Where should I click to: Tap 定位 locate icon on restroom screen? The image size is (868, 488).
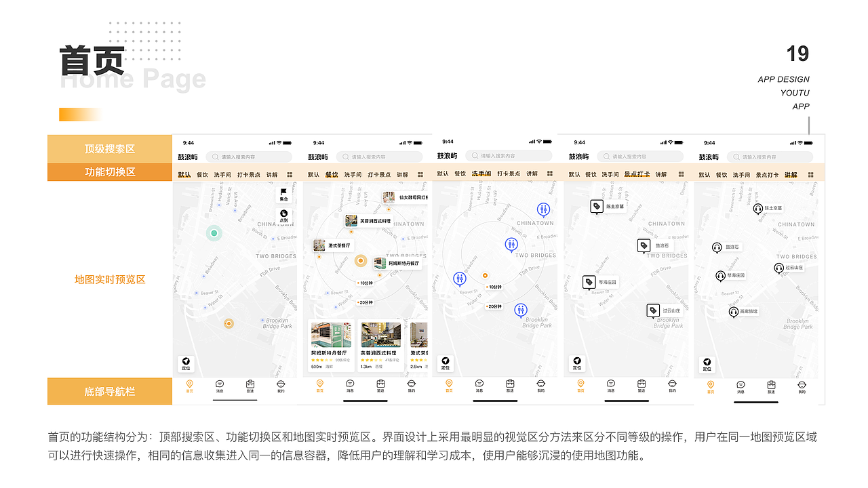click(x=446, y=364)
